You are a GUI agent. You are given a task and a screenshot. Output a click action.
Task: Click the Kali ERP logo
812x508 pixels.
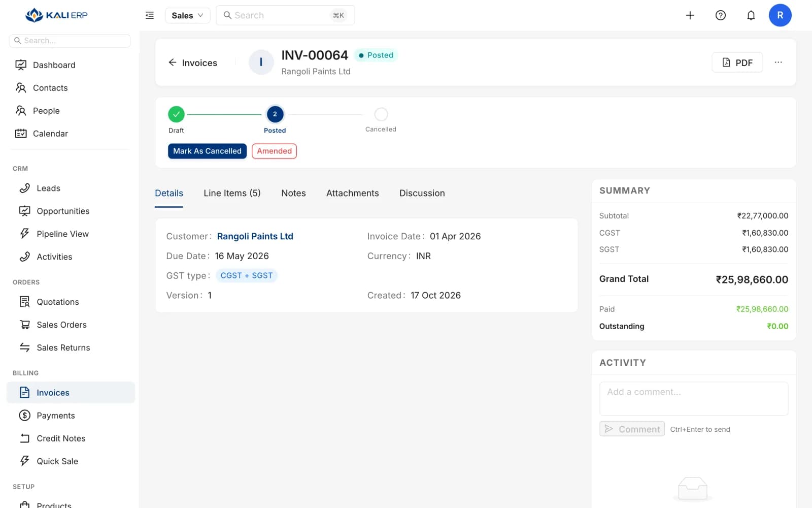[x=56, y=15]
